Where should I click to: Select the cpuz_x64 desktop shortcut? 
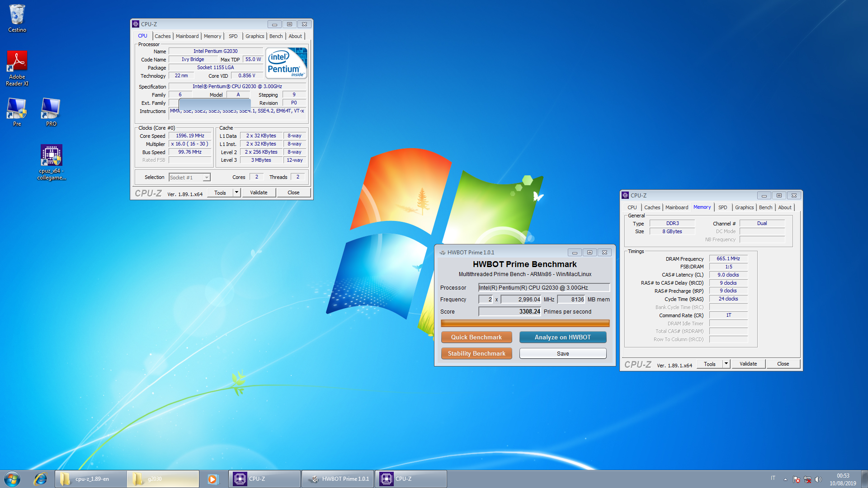52,162
